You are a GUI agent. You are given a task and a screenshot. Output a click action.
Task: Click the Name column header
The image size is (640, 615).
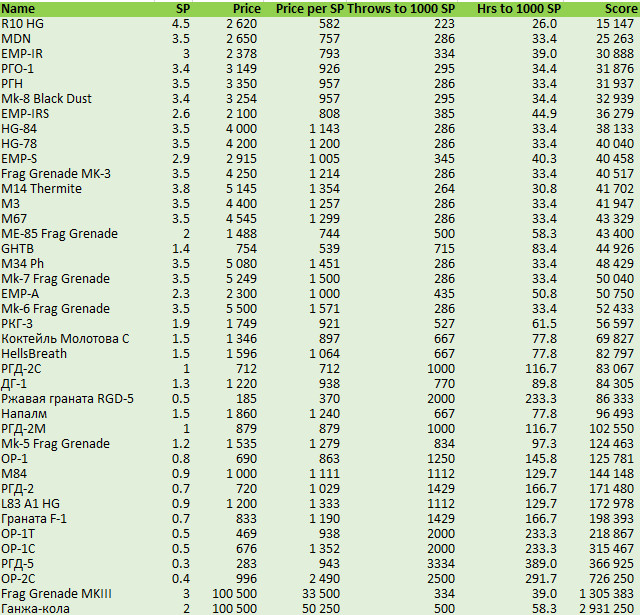(18, 9)
